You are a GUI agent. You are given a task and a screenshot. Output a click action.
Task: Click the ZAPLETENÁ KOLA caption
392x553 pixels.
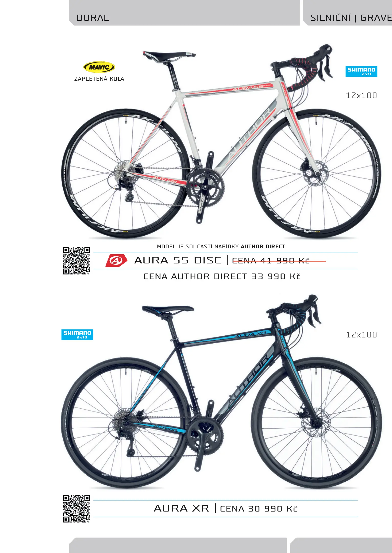coord(99,79)
